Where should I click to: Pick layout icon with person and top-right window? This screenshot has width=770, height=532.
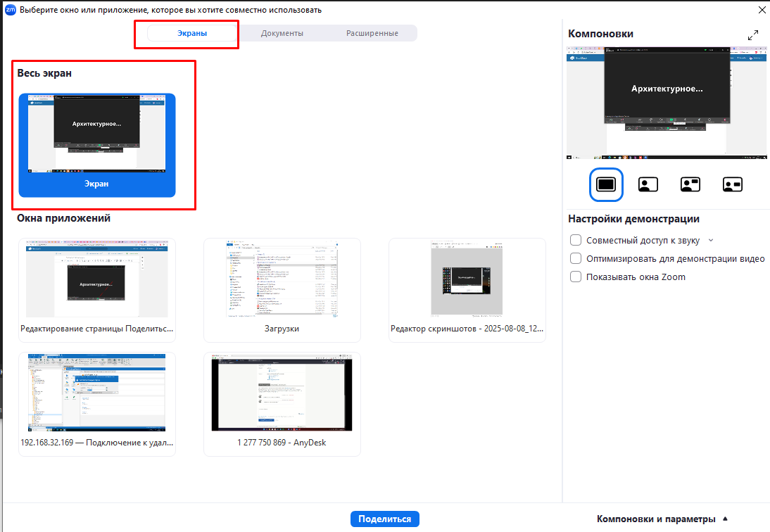point(690,184)
